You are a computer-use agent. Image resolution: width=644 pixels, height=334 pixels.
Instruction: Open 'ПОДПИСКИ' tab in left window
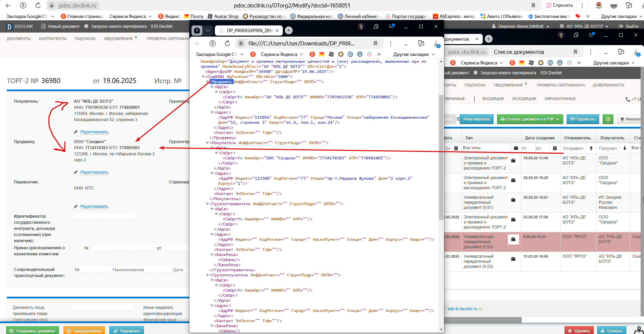click(x=85, y=39)
